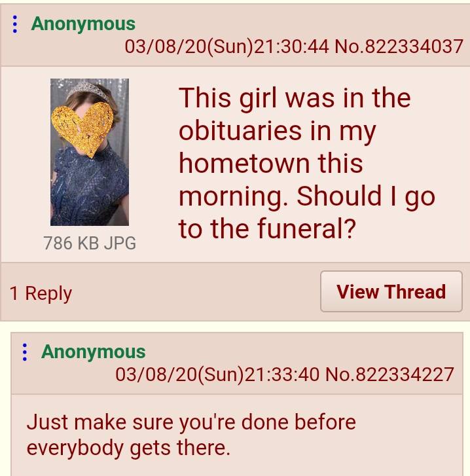Click the blue lace dress area of the thumbnail
This screenshot has width=470, height=476.
[x=90, y=188]
